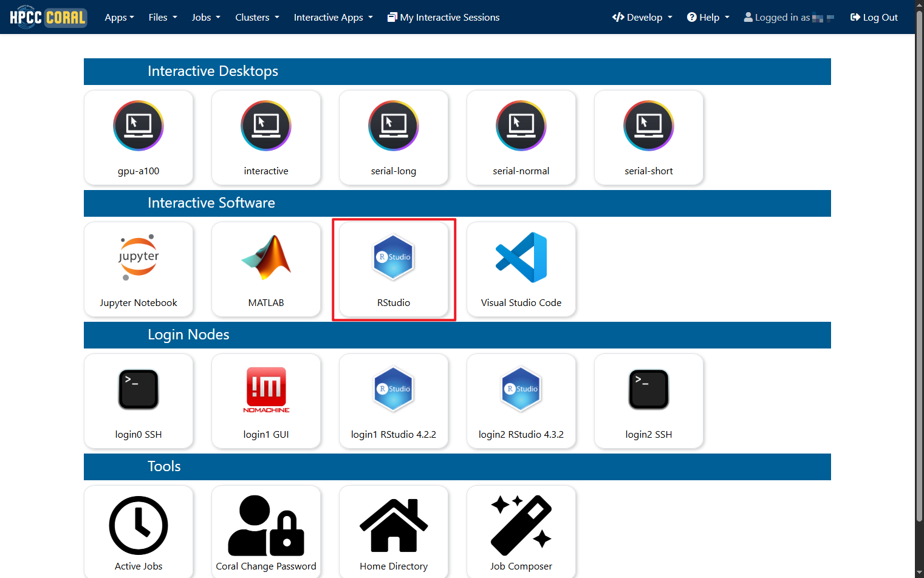Launch the MATLAB app icon

click(266, 257)
